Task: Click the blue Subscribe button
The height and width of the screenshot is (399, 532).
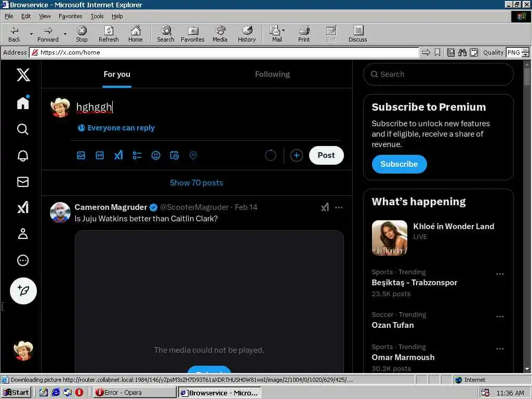Action: 400,164
